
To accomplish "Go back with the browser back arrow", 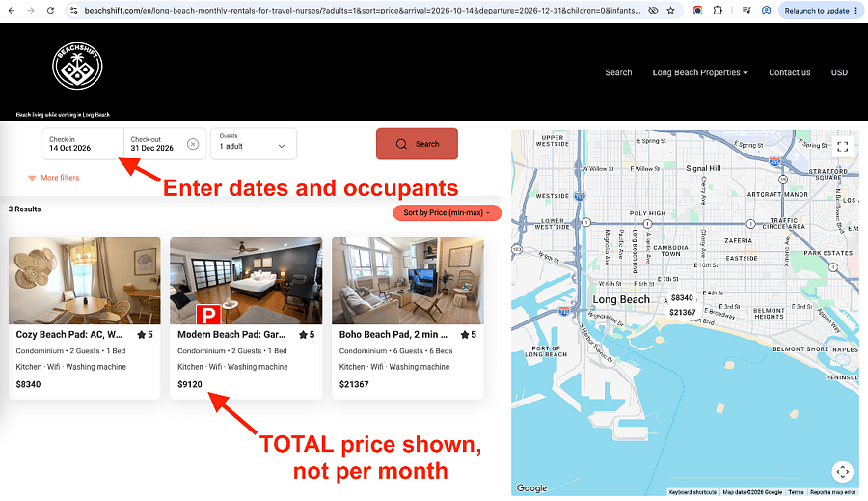I will 12,10.
